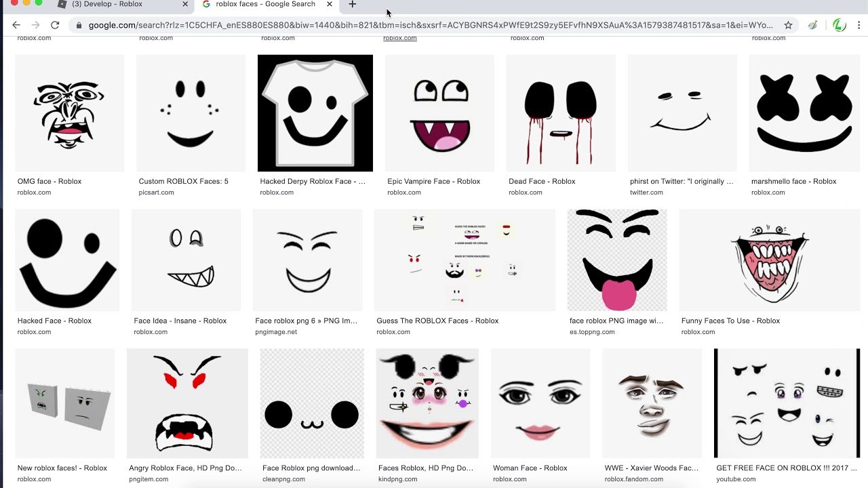This screenshot has width=868, height=488.
Task: Click the 'New roblox faces! - Roblox' caption
Action: coord(62,468)
